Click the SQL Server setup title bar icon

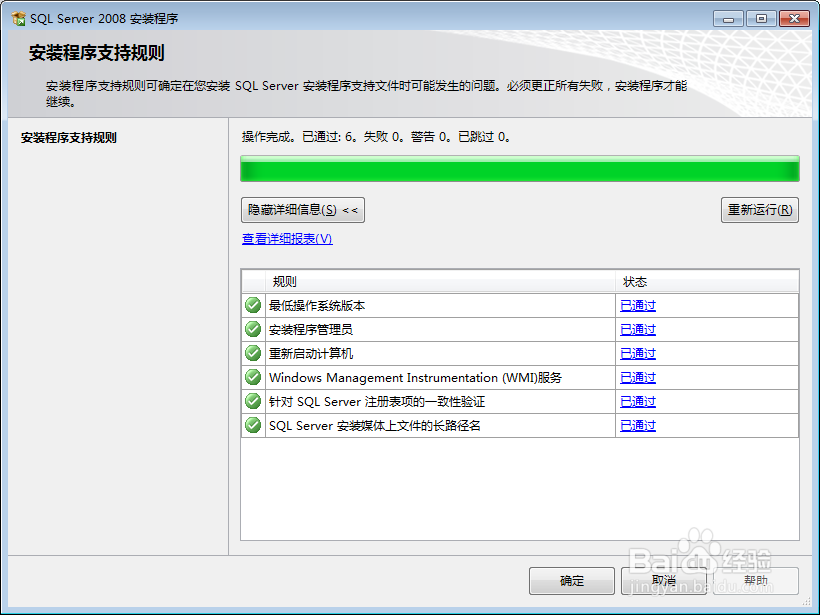pos(18,19)
